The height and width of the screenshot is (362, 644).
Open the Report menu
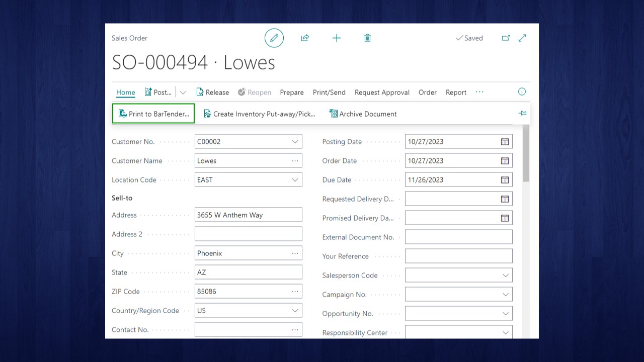click(x=456, y=93)
